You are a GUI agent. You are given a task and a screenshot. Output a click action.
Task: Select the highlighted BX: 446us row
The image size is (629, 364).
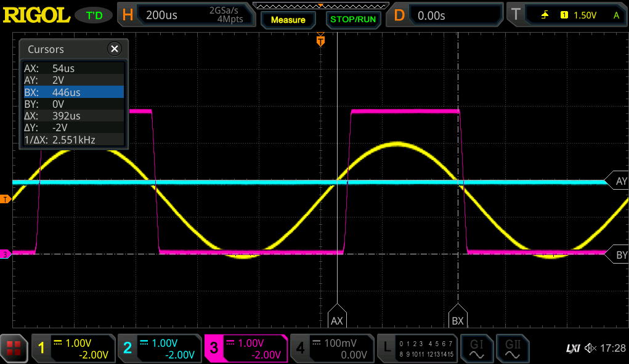point(74,92)
